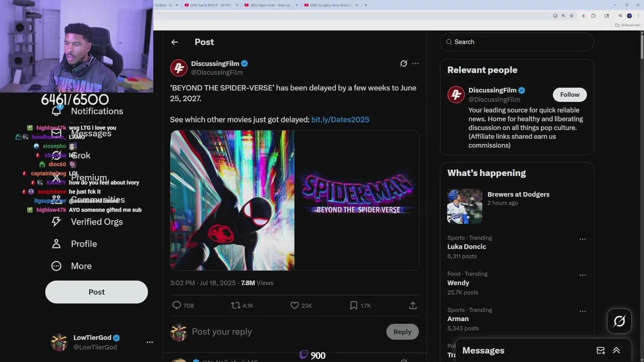The image size is (644, 362).
Task: Go back with the arrow beside Post
Action: click(175, 42)
